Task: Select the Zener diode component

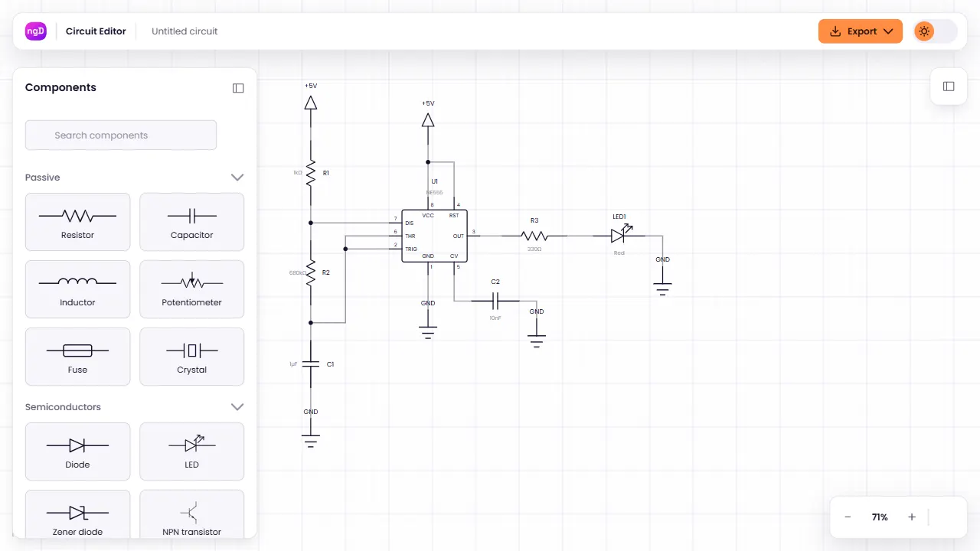Action: click(77, 514)
